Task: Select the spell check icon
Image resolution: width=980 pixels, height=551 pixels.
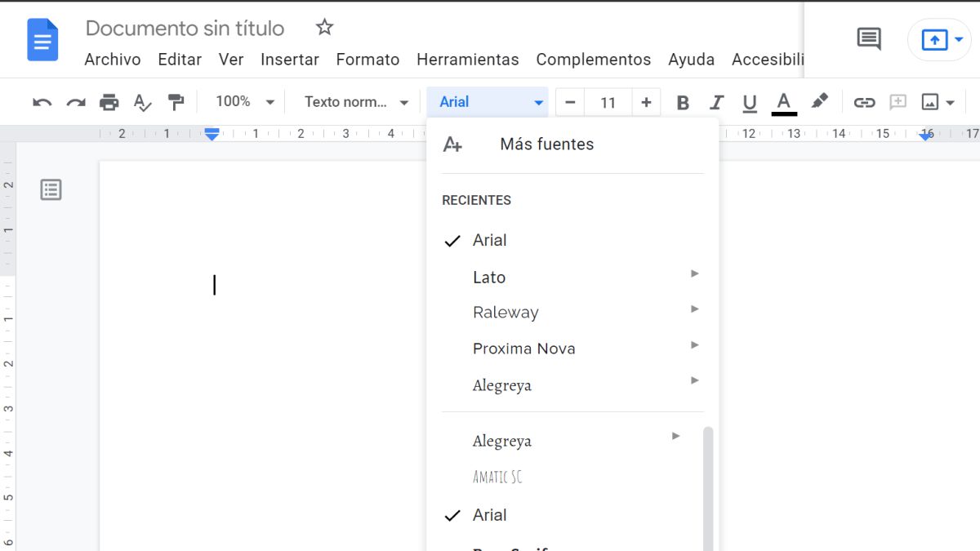Action: point(142,101)
